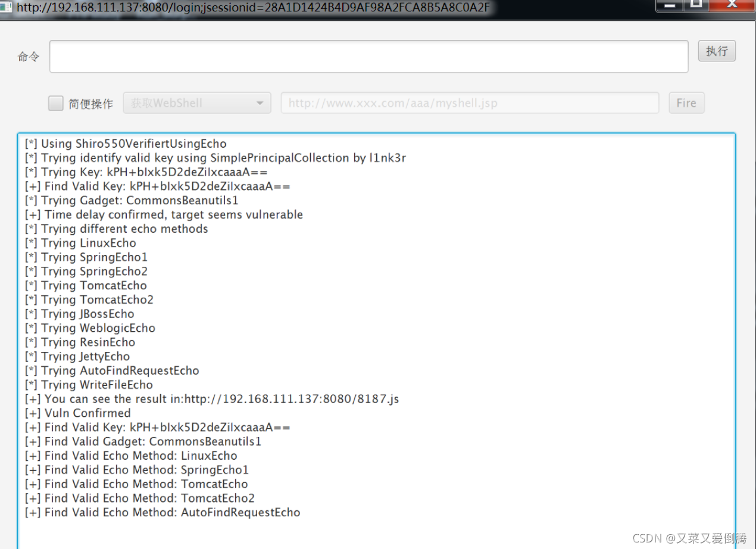Open the 获取WebShell dropdown
This screenshot has height=549, width=756.
[197, 103]
